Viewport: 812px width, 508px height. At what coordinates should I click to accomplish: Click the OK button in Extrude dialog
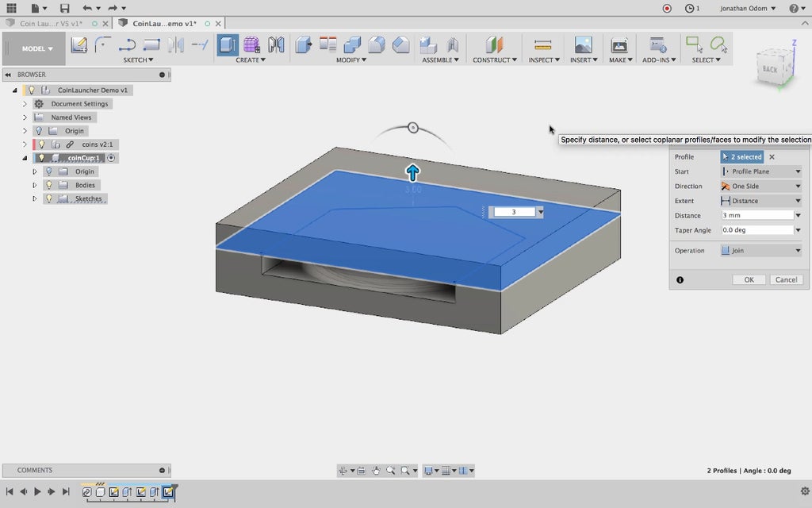(x=748, y=279)
